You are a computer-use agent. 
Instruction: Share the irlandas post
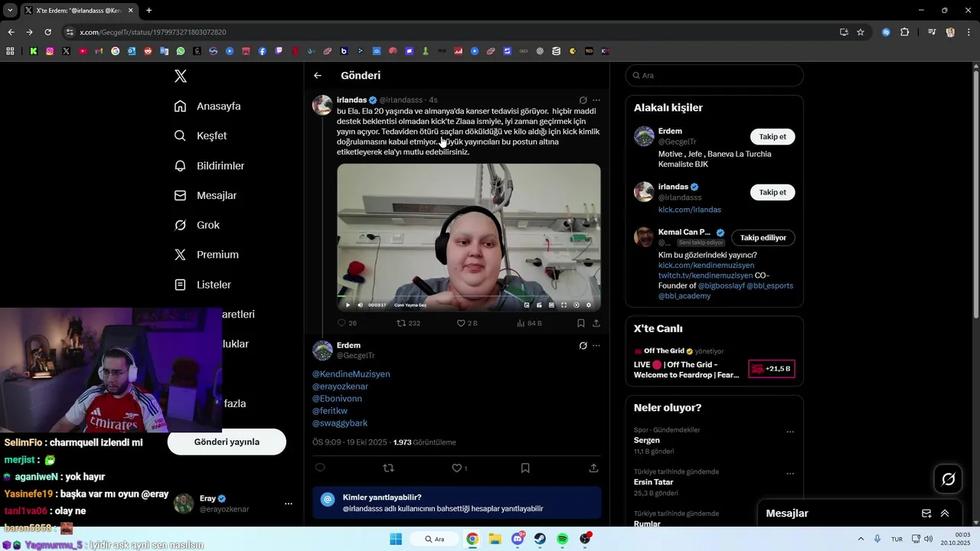point(596,323)
